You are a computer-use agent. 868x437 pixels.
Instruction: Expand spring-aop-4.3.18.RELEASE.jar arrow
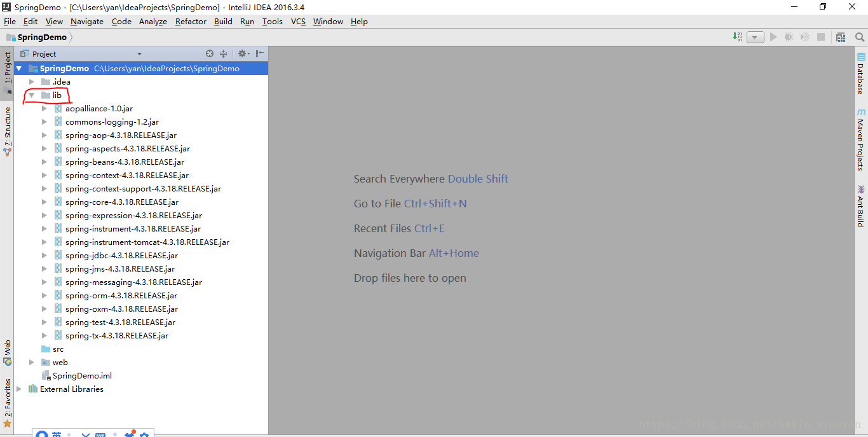[44, 135]
